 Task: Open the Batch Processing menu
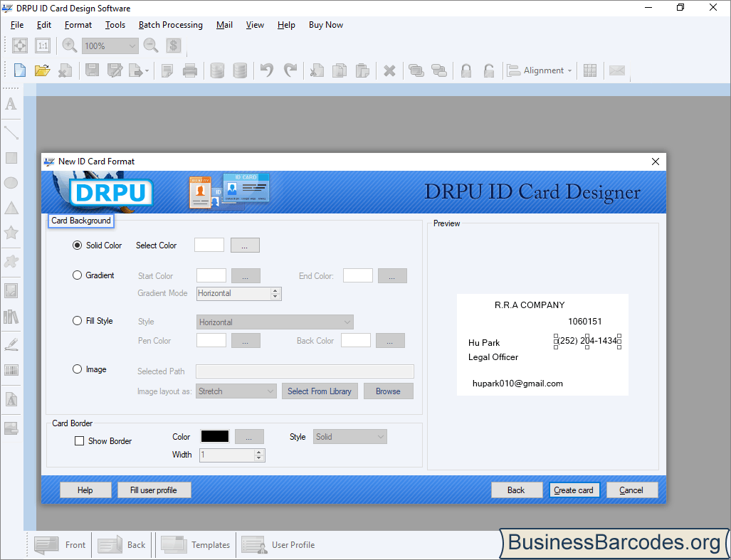pos(171,25)
